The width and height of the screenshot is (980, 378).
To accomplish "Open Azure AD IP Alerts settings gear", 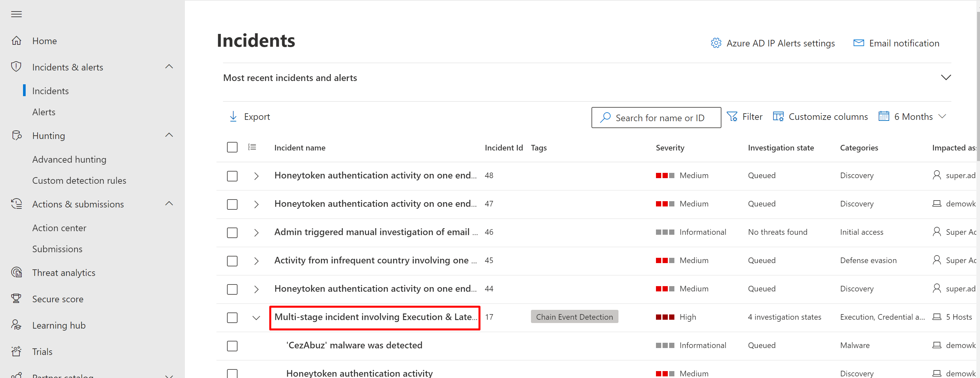I will click(x=716, y=43).
